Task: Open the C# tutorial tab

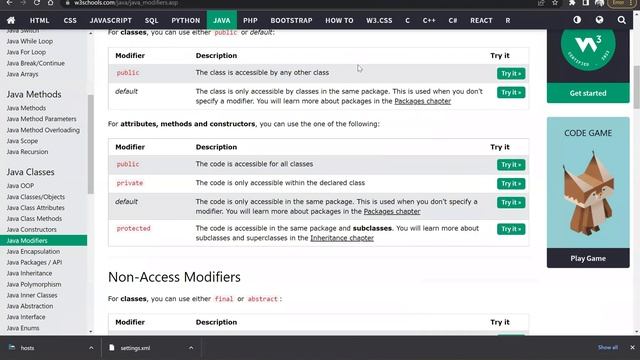Action: 453,20
